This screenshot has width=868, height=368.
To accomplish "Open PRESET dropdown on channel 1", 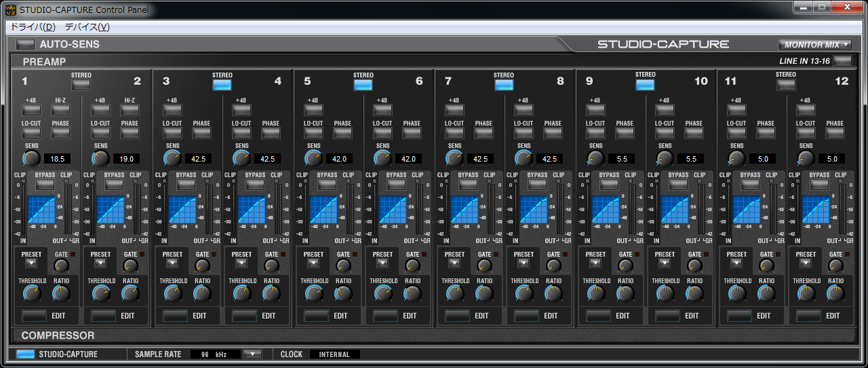I will (31, 263).
